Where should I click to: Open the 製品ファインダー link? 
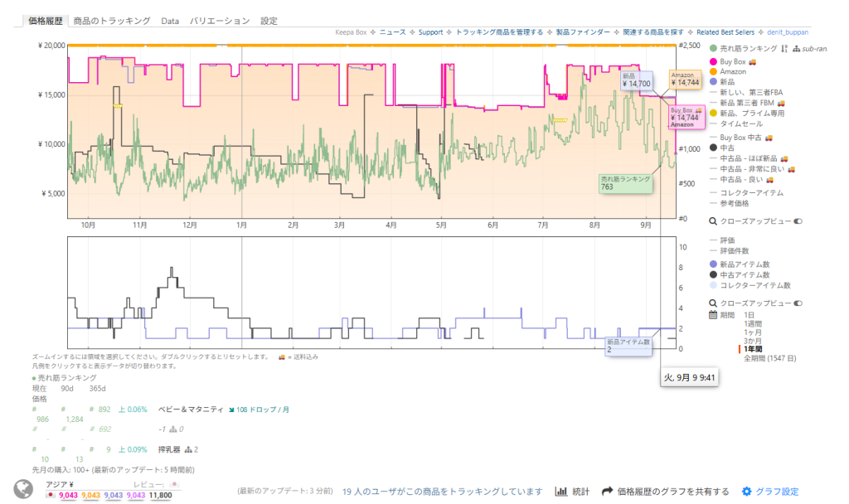[575, 32]
